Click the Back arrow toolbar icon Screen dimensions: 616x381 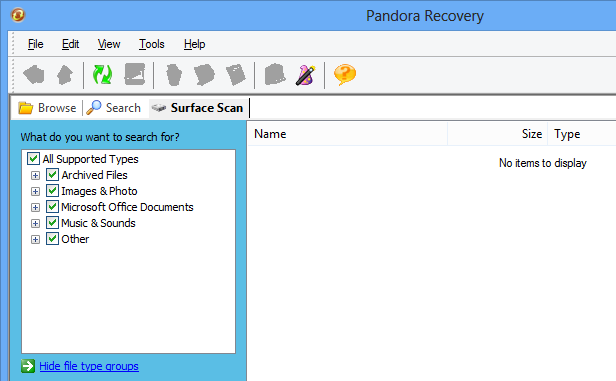pyautogui.click(x=34, y=75)
